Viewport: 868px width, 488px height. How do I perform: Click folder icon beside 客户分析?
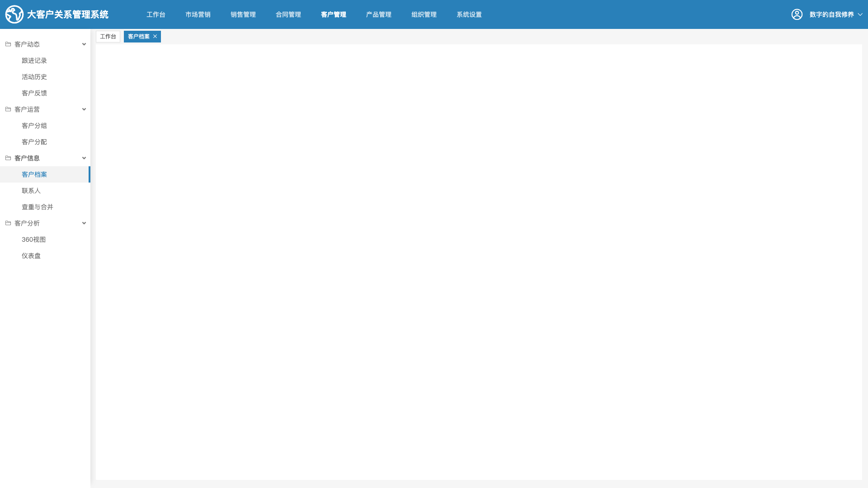8,223
